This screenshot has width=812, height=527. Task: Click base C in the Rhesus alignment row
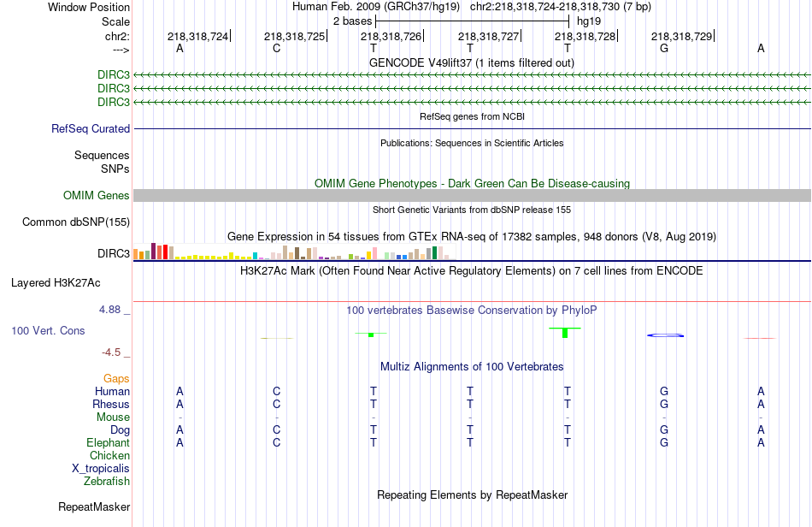tap(277, 404)
